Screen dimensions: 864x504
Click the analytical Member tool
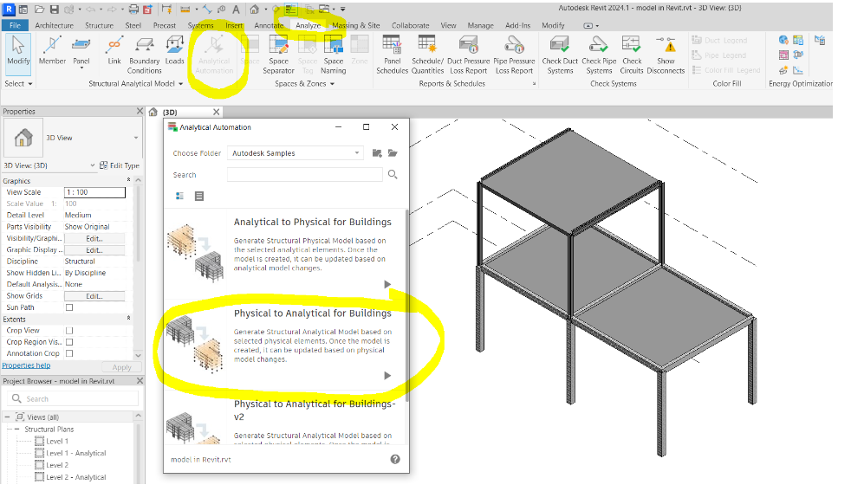pyautogui.click(x=52, y=51)
